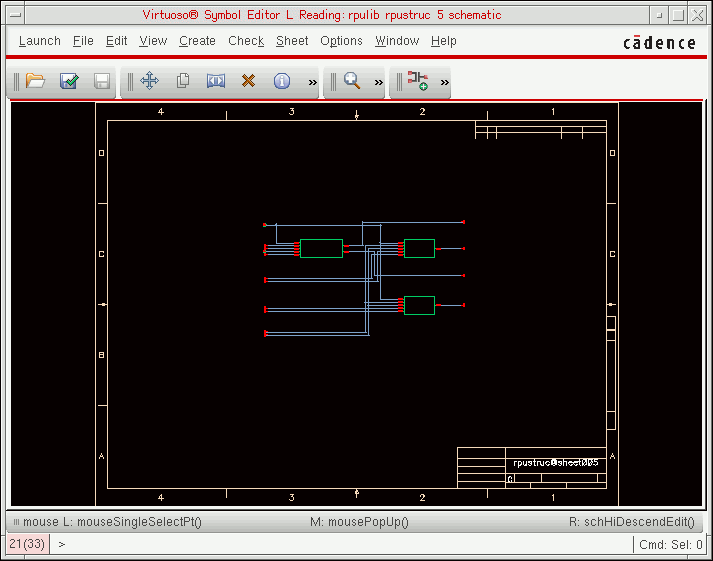
Task: Open the Sheet menu
Action: click(292, 41)
